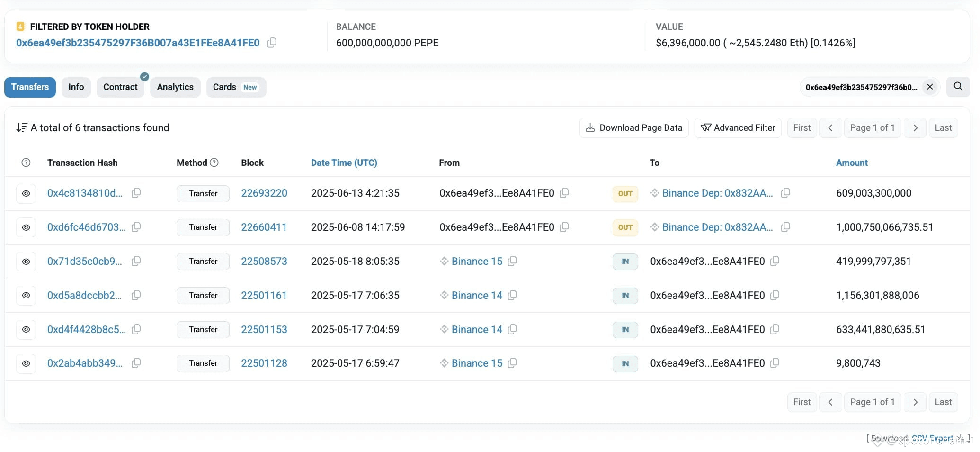Remove the address filter chip
Viewport: 980px width, 452px height.
[930, 87]
